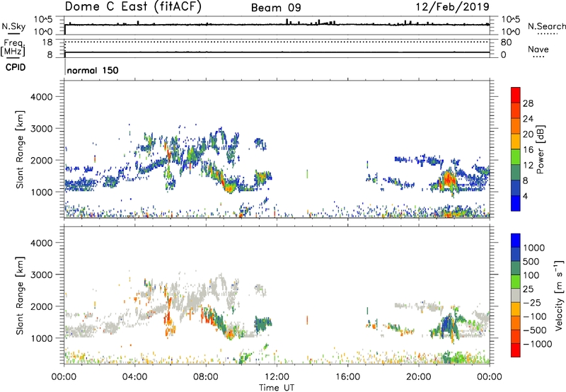This screenshot has height=392, width=566.
Task: Click the 'Nave' legend label
Action: 538,50
